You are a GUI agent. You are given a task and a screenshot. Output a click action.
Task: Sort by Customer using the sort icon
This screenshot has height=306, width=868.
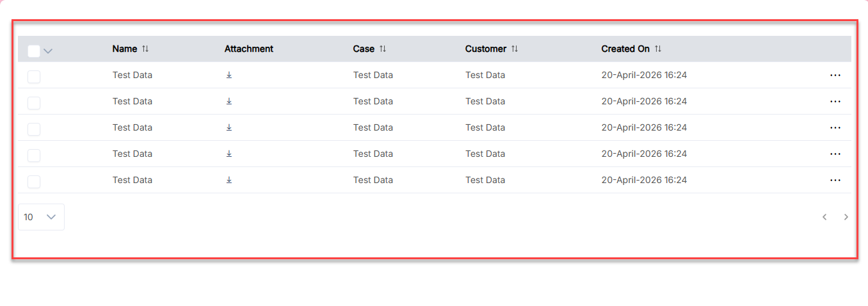click(515, 49)
